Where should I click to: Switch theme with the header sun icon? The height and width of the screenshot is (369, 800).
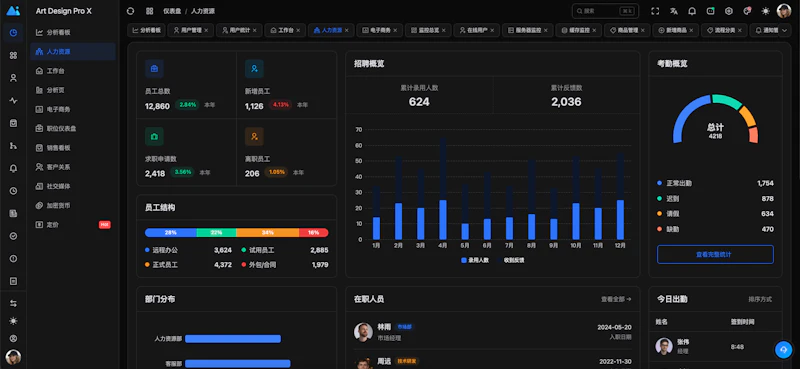(765, 11)
